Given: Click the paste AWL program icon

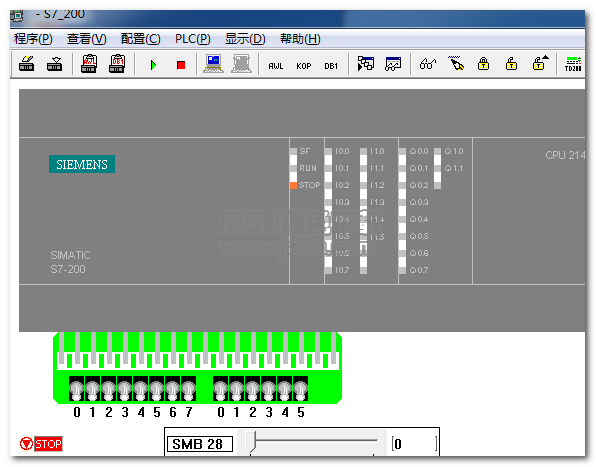Looking at the screenshot, I should 89,64.
